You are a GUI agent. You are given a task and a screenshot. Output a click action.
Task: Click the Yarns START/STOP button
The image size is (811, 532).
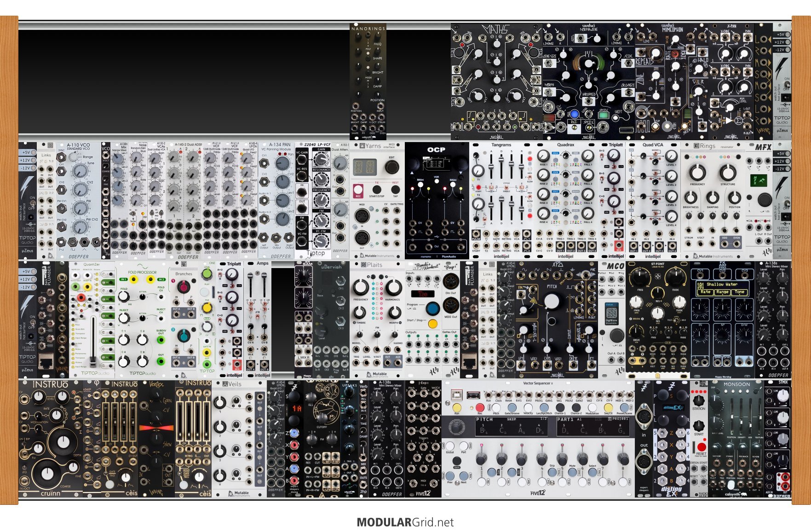pos(377,189)
